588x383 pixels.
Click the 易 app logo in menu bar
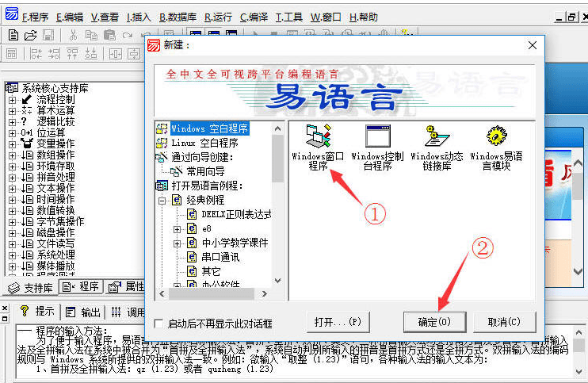12,13
